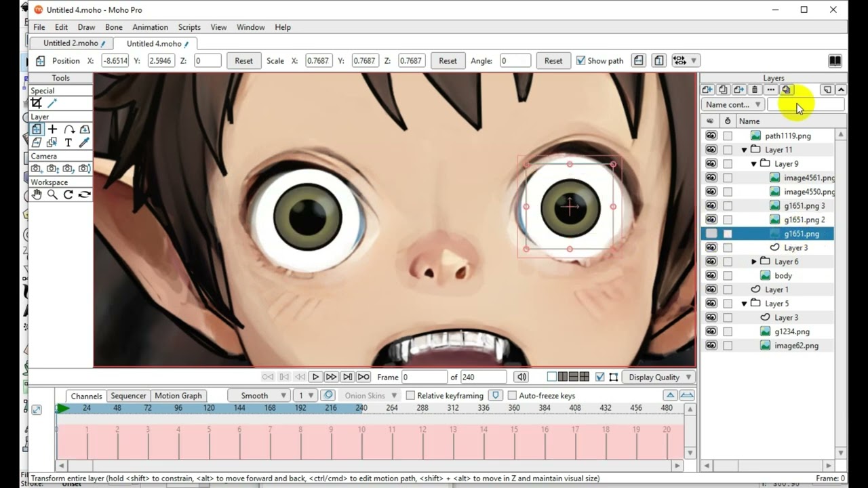This screenshot has width=868, height=488.
Task: Enable Relative keyframing checkbox
Action: (x=410, y=396)
